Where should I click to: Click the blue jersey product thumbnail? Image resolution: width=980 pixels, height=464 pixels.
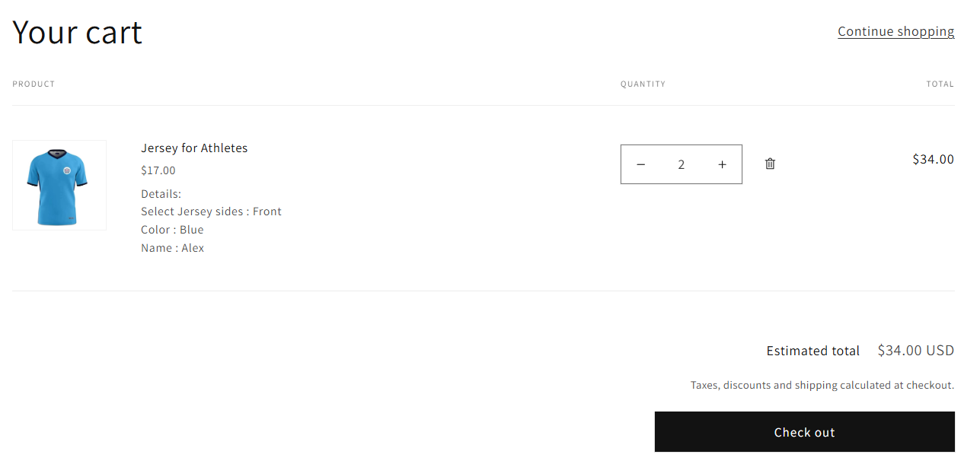pos(59,185)
